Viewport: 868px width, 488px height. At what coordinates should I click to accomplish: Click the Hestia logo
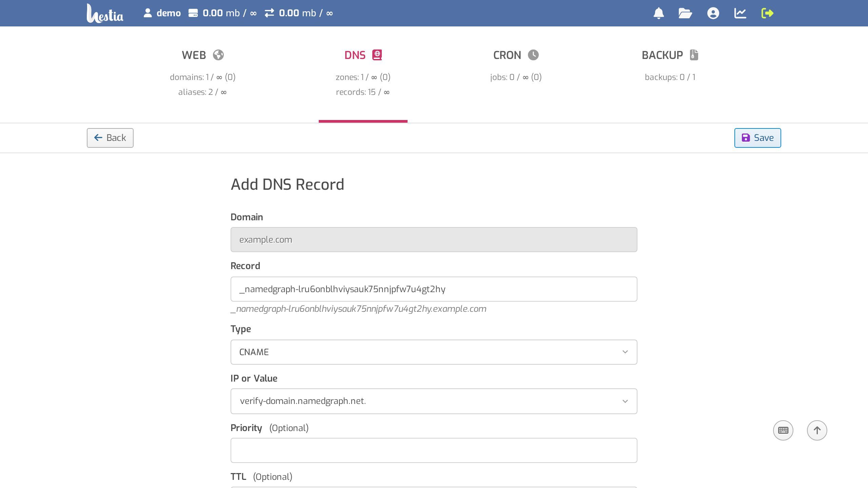[105, 14]
